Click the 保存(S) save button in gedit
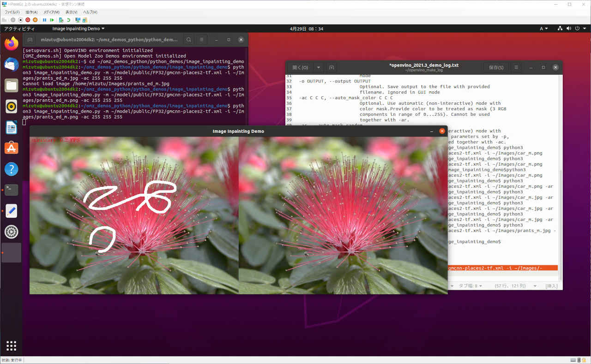The height and width of the screenshot is (364, 591). 496,67
